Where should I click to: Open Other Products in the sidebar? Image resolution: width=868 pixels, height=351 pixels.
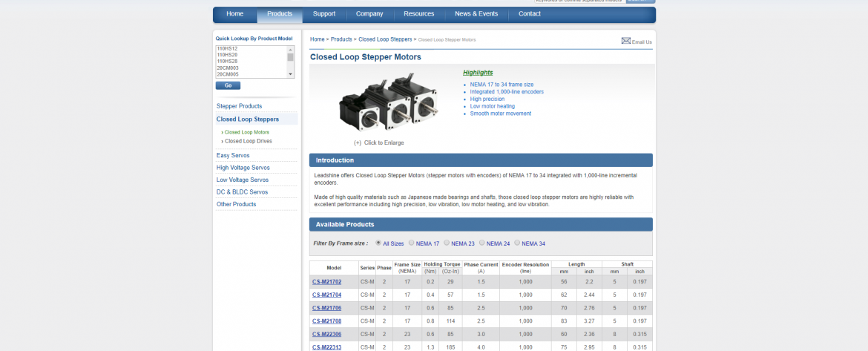click(x=237, y=204)
